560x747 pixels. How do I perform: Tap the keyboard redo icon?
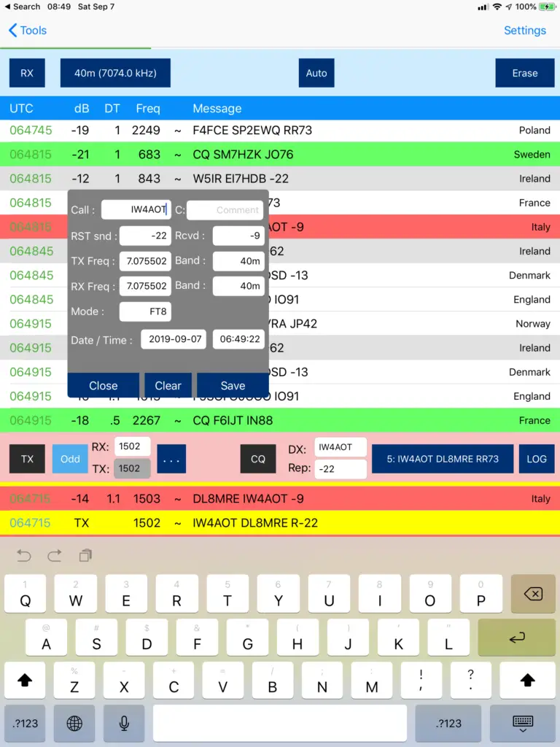(x=54, y=555)
